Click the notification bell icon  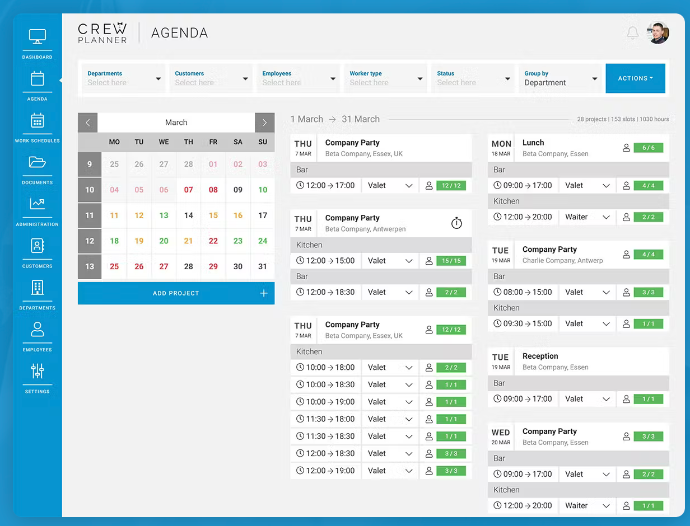(x=632, y=33)
